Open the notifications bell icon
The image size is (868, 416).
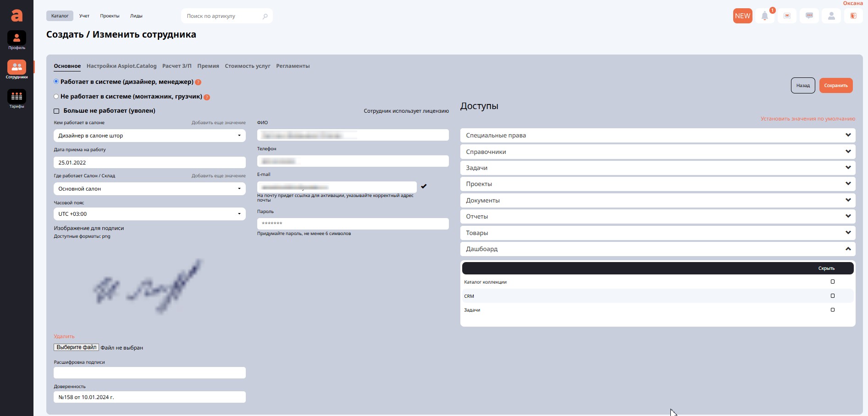click(764, 16)
